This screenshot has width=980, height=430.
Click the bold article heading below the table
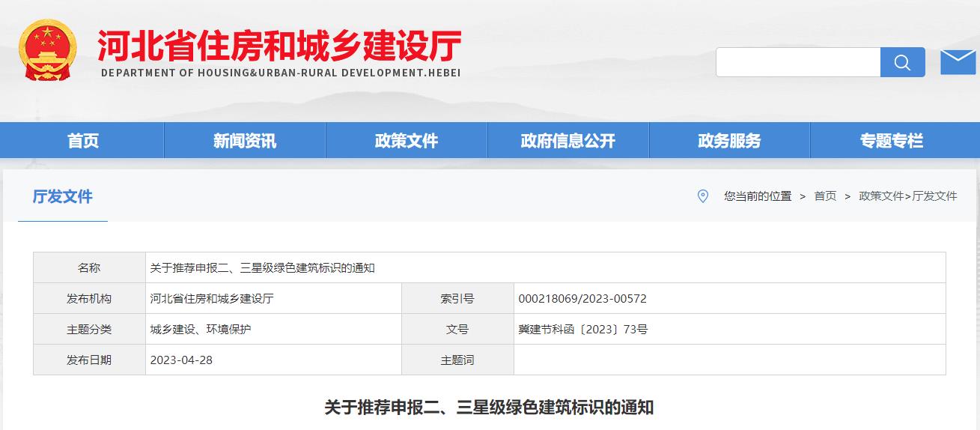click(489, 408)
